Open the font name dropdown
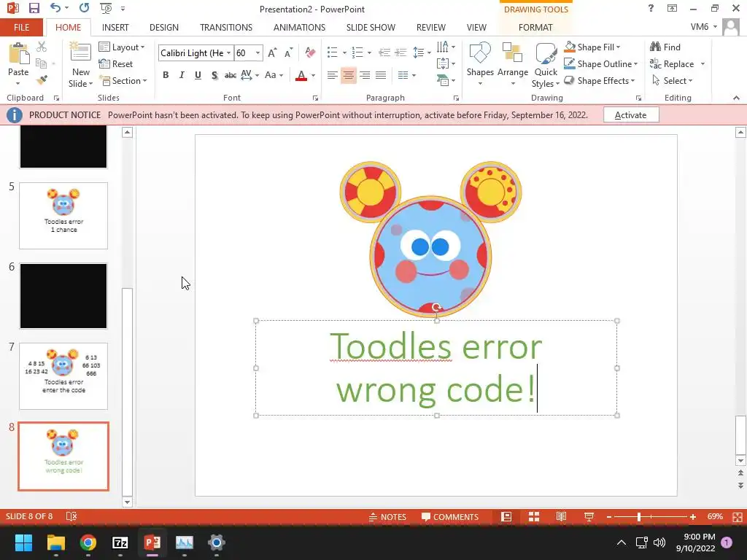 click(228, 52)
